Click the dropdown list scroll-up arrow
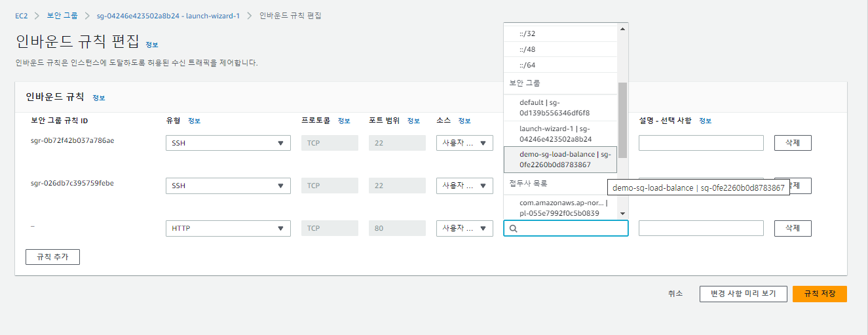The height and width of the screenshot is (335, 868). [x=622, y=28]
